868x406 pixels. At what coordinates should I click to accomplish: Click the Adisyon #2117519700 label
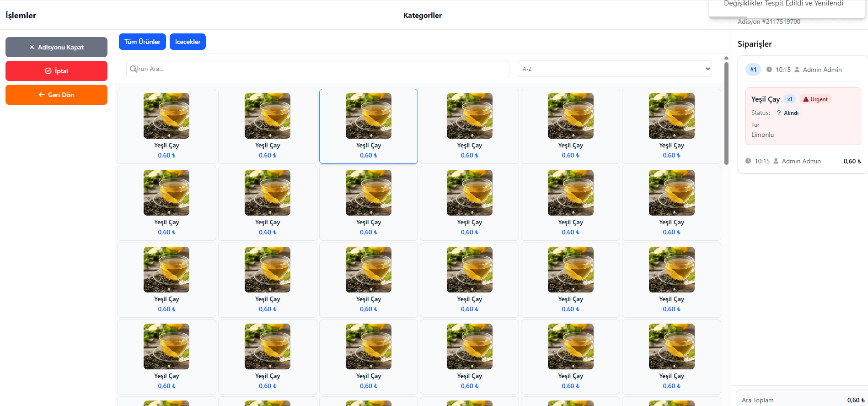(769, 22)
